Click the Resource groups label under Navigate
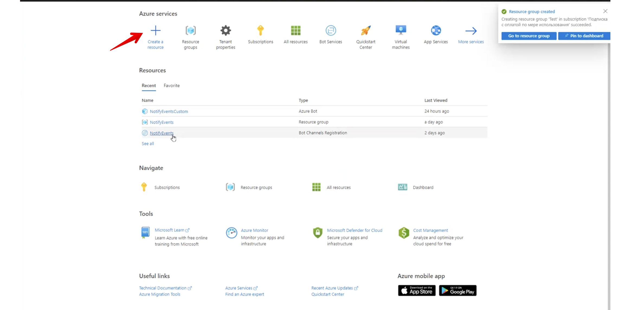The image size is (644, 310). point(256,188)
